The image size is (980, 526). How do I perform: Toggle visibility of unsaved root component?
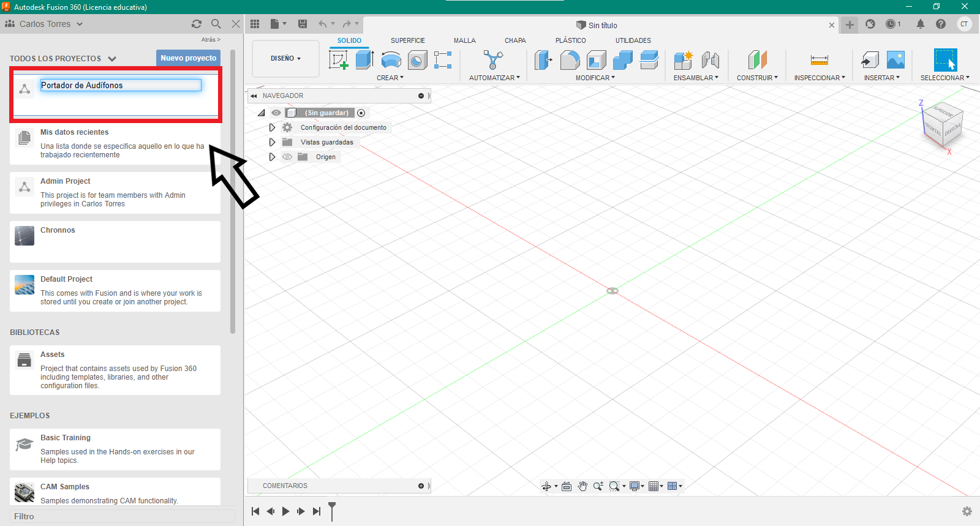276,113
